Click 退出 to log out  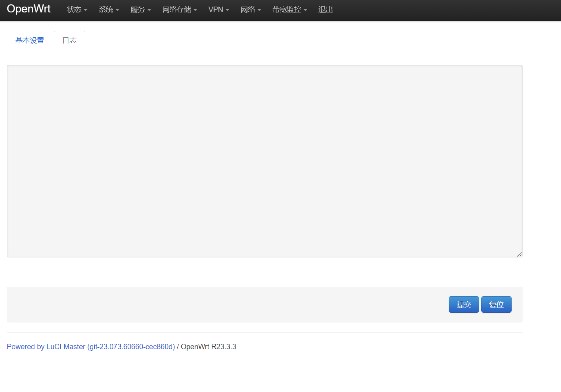tap(325, 10)
